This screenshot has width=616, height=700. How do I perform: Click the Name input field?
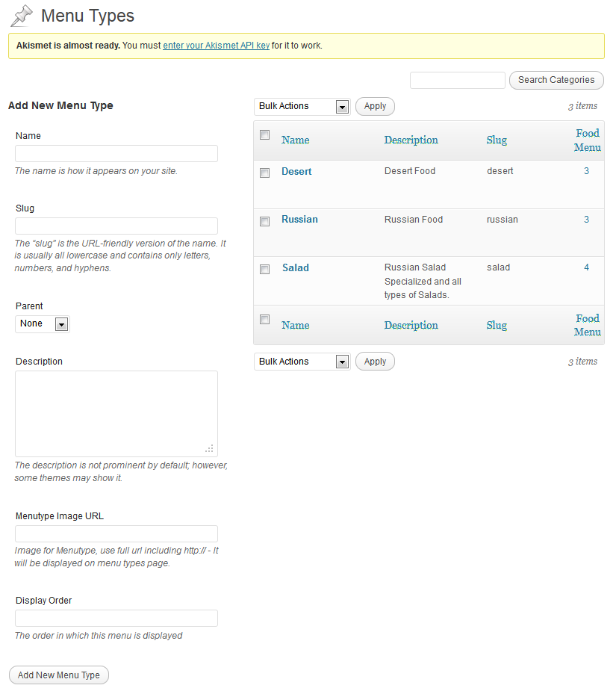coord(116,154)
